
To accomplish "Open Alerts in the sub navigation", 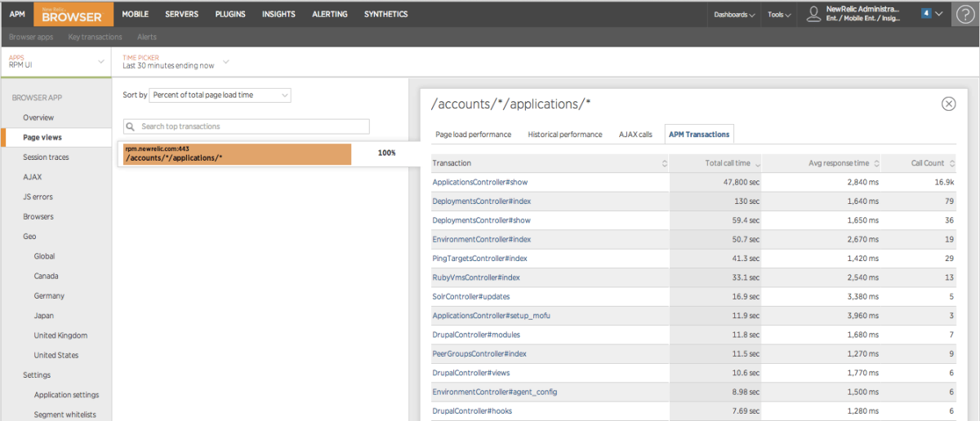I will click(x=147, y=37).
